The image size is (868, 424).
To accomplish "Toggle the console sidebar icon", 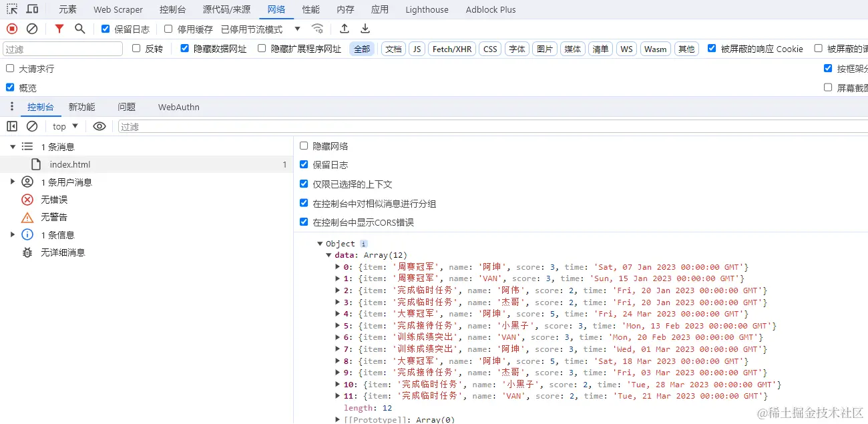I will 12,126.
